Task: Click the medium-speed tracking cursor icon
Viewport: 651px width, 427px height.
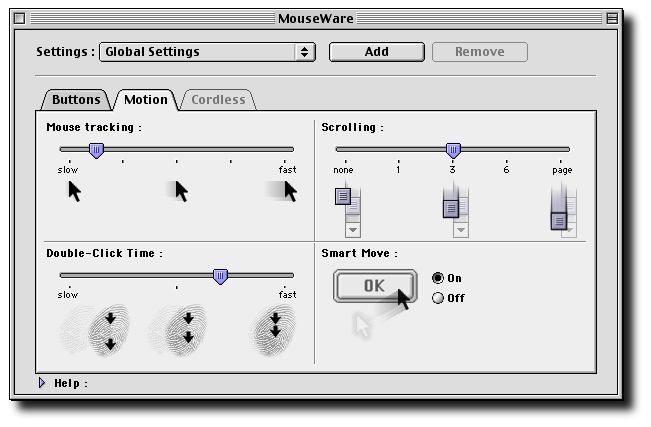Action: tap(179, 191)
